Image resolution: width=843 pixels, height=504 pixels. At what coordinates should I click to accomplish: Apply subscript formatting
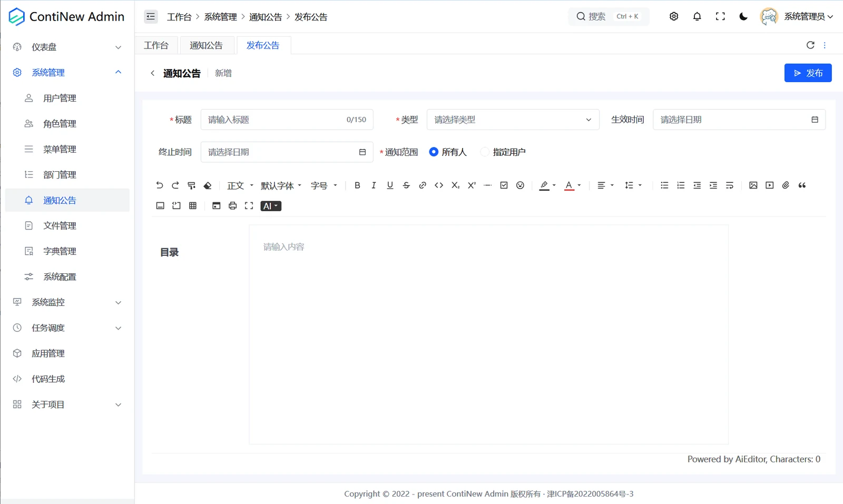pyautogui.click(x=455, y=185)
